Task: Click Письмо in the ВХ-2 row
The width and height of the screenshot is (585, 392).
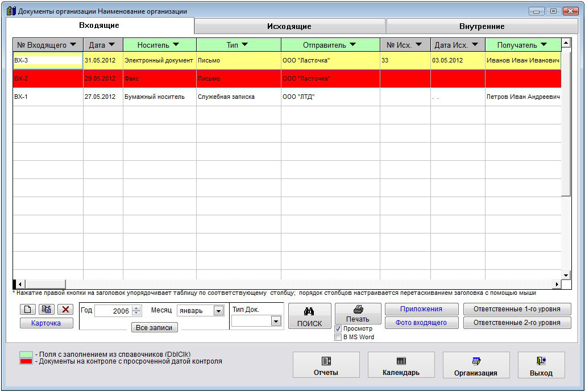Action: pyautogui.click(x=239, y=79)
